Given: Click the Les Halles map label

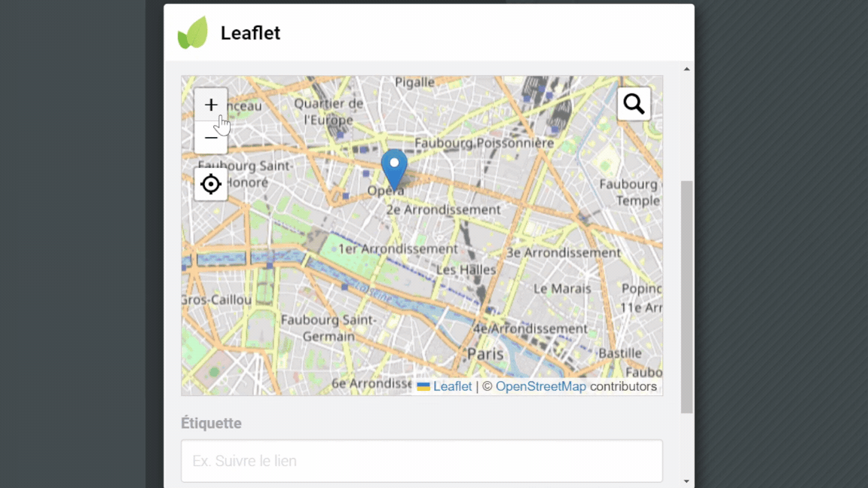Looking at the screenshot, I should click(466, 270).
